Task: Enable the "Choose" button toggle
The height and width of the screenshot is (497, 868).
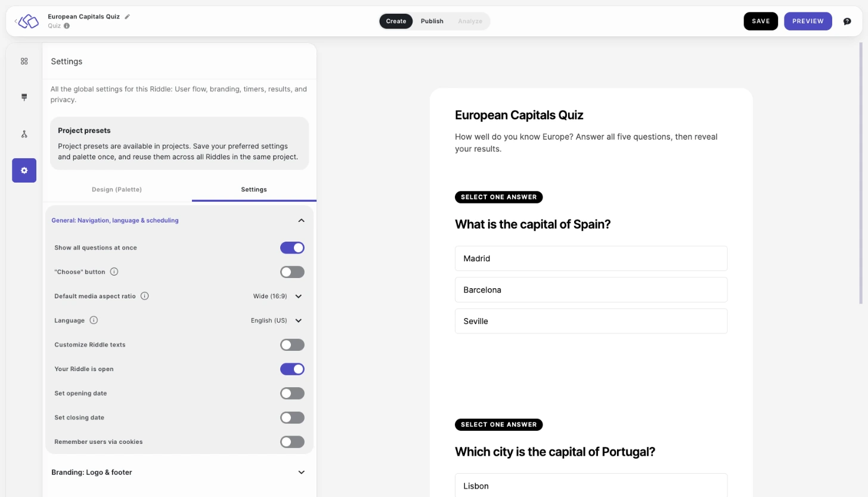Action: point(292,272)
